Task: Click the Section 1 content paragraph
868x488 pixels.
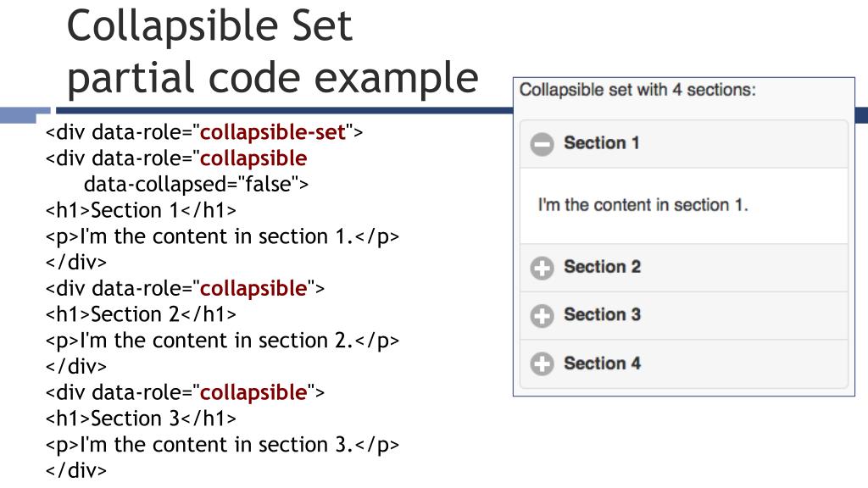Action: pyautogui.click(x=643, y=205)
